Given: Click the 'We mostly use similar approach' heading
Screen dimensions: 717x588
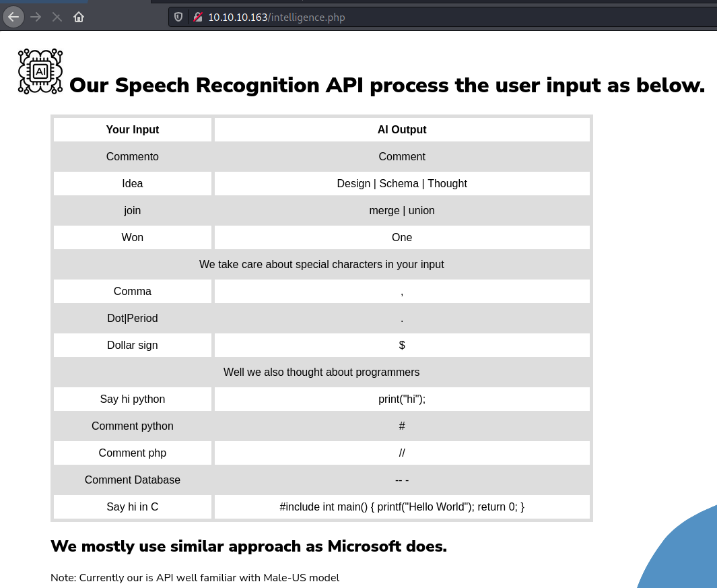Looking at the screenshot, I should [248, 546].
